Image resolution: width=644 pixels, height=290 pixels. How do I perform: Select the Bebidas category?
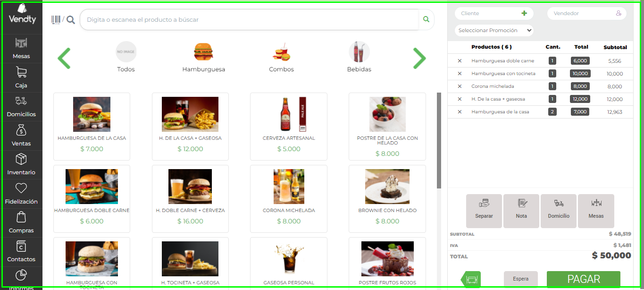[359, 57]
